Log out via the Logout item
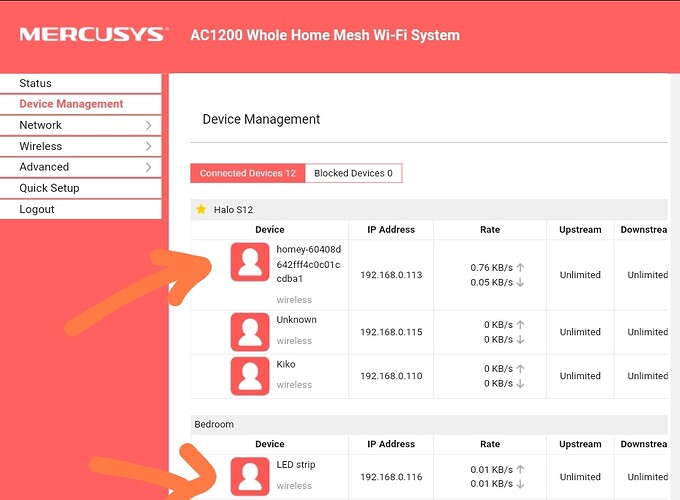Viewport: 680px width, 500px height. pos(81,209)
